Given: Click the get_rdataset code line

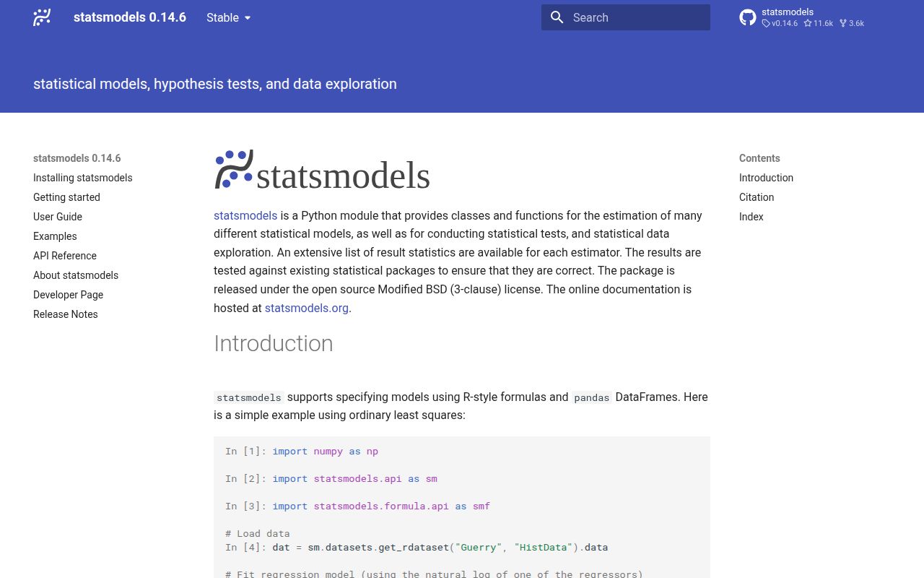Looking at the screenshot, I should coord(417,547).
